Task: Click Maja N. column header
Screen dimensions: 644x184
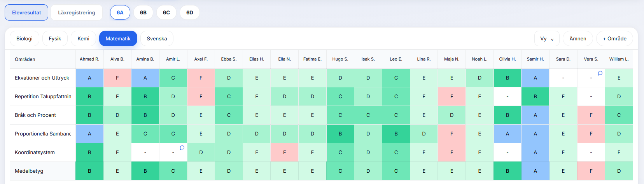Action: click(452, 59)
